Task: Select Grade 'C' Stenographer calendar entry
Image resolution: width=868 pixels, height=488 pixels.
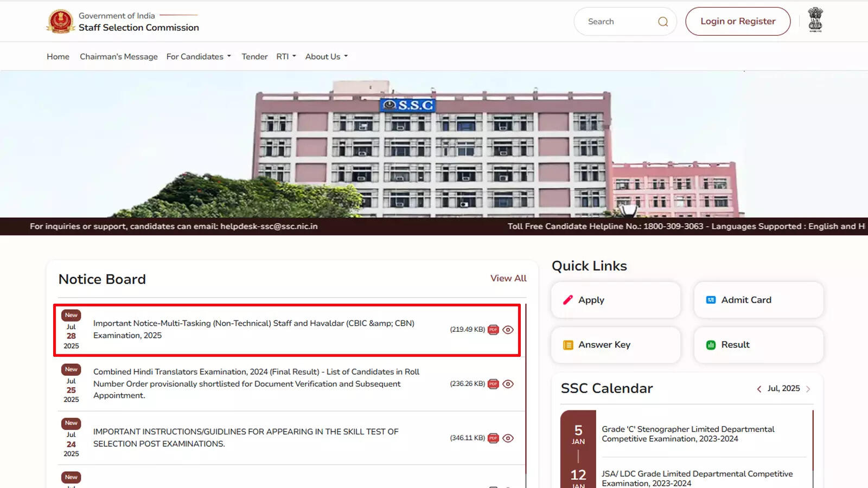Action: pos(688,434)
